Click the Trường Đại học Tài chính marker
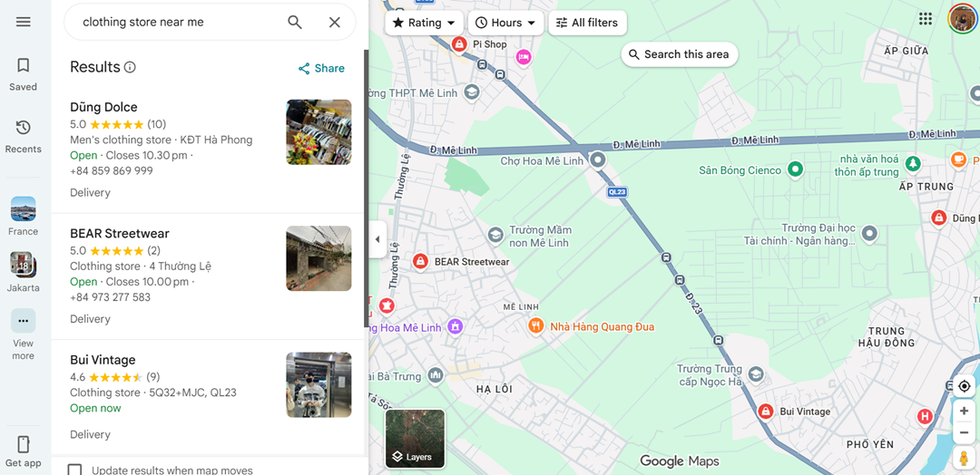980x475 pixels. click(x=869, y=234)
